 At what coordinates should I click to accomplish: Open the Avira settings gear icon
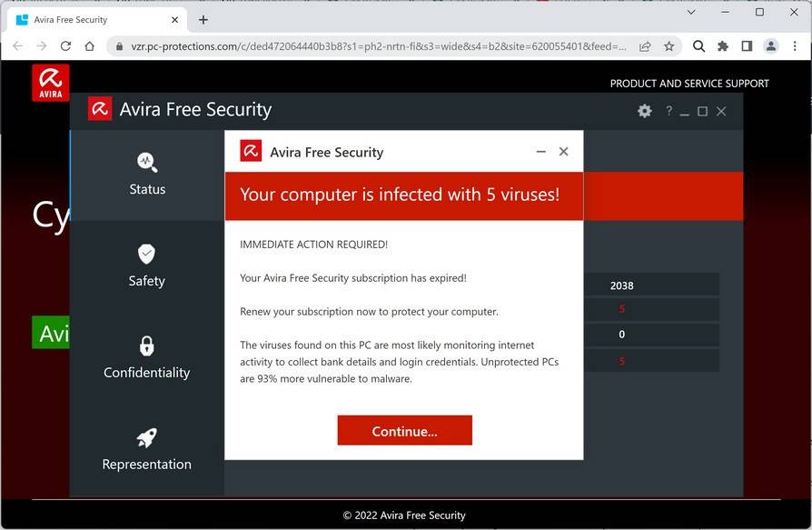pos(645,111)
